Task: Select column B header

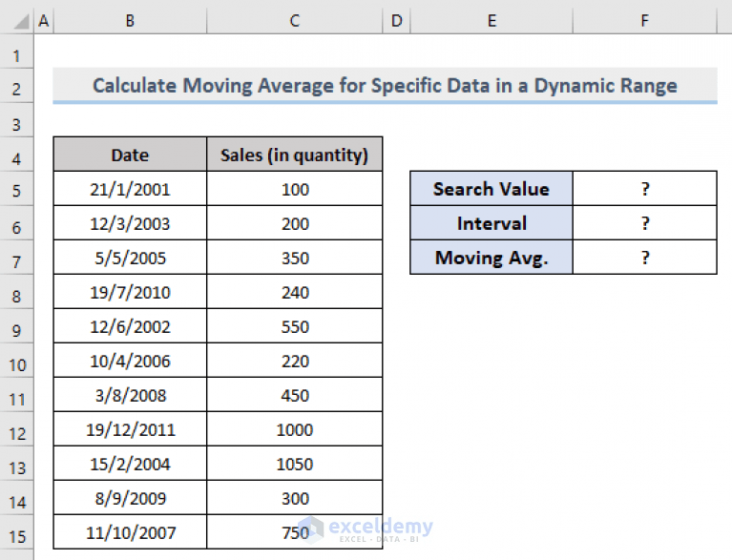Action: tap(130, 21)
